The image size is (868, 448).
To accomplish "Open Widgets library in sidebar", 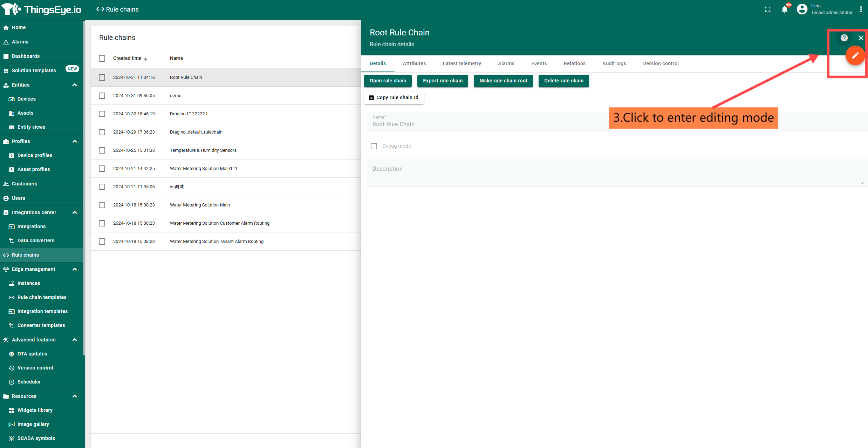I will pyautogui.click(x=35, y=410).
